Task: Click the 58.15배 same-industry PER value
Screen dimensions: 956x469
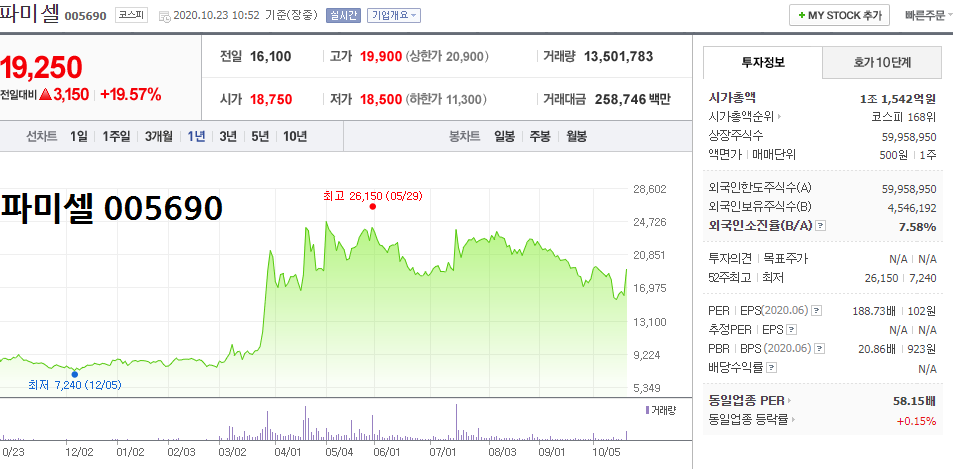Action: 914,402
